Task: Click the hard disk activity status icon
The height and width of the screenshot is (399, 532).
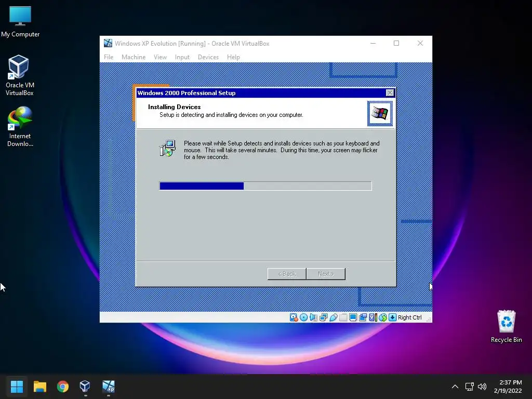Action: [x=294, y=317]
